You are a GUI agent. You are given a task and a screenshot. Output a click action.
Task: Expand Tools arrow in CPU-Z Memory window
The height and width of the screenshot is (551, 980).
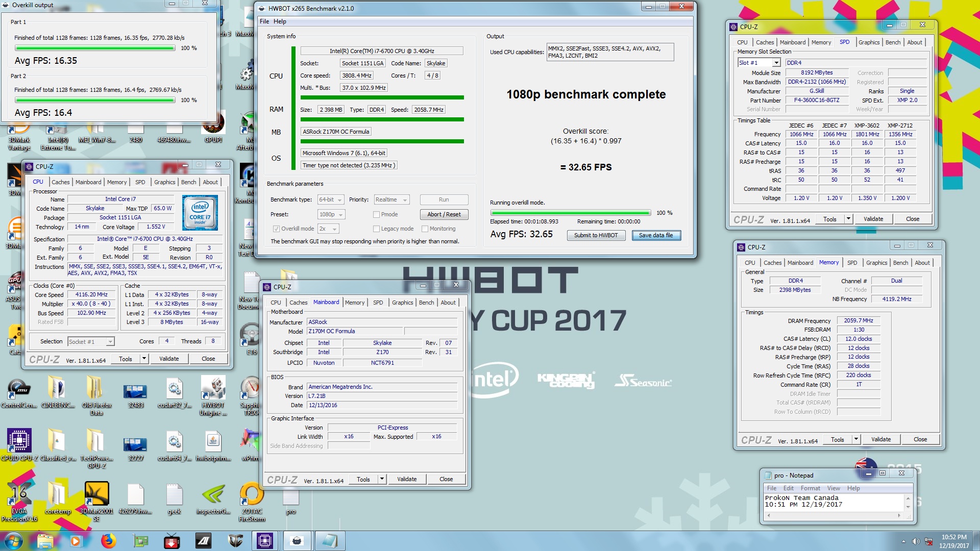point(856,439)
